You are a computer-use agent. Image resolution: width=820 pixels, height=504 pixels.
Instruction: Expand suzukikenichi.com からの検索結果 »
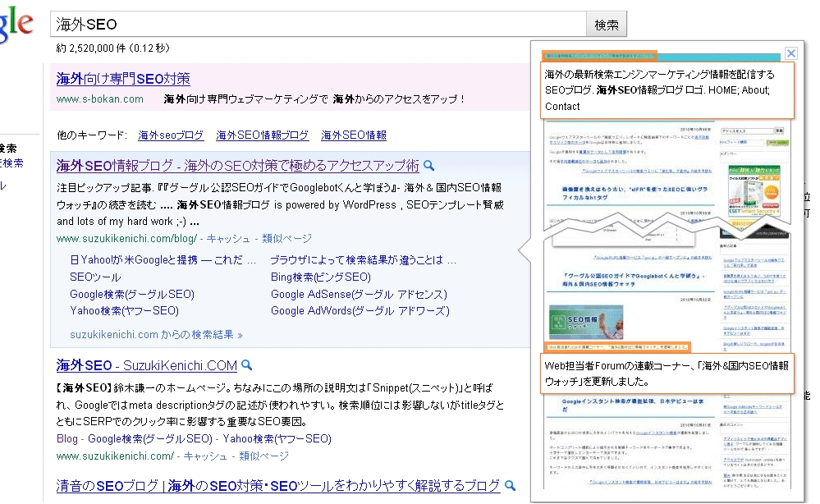pyautogui.click(x=156, y=335)
